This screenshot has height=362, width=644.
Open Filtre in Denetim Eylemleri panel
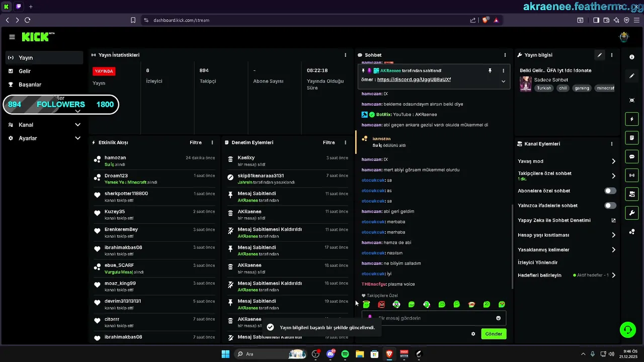pyautogui.click(x=329, y=142)
